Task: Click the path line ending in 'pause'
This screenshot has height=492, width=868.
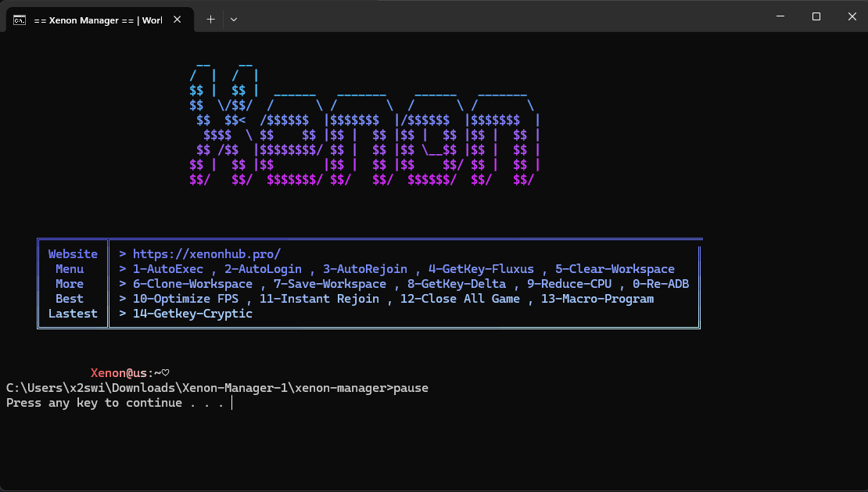Action: click(217, 388)
